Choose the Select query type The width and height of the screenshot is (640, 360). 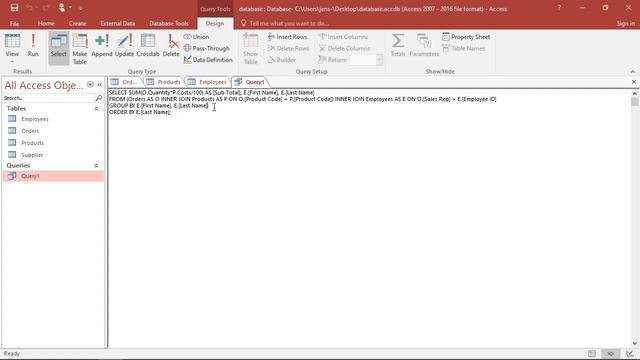59,48
